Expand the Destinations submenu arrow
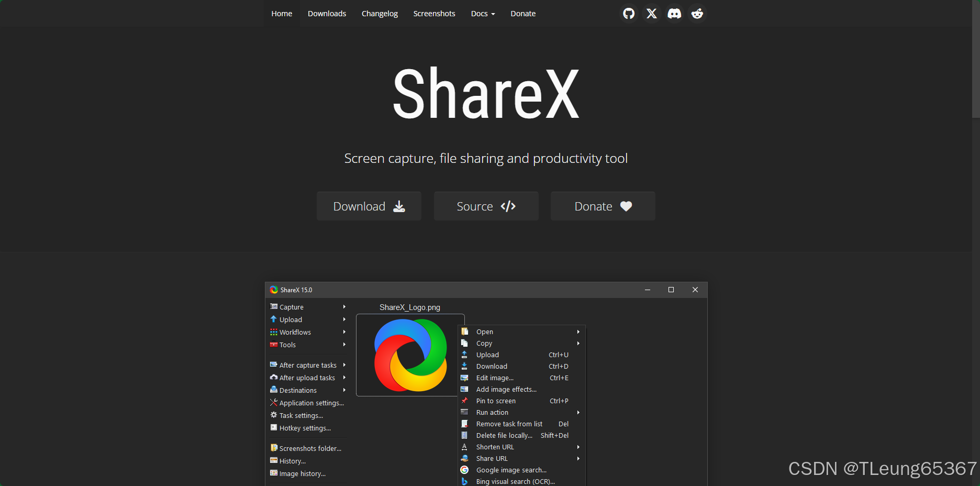The height and width of the screenshot is (486, 980). [x=344, y=390]
